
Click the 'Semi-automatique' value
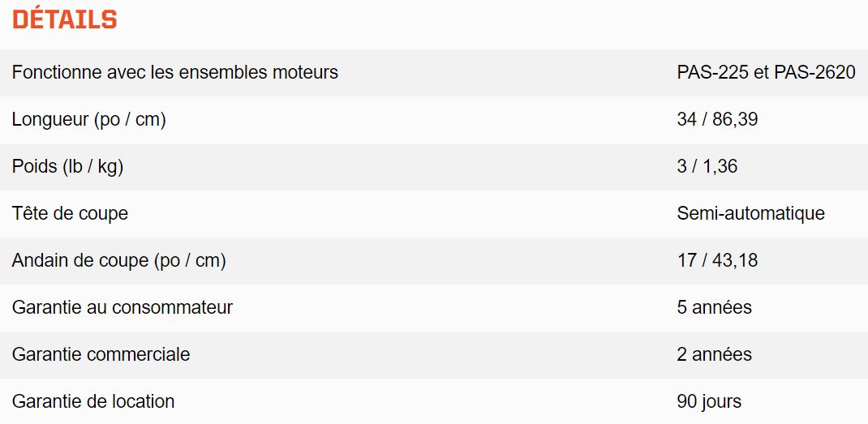750,214
